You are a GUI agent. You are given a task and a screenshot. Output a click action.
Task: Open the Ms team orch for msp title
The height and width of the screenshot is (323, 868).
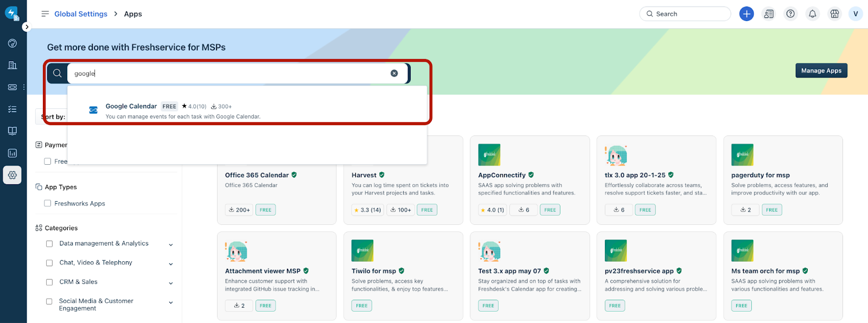[x=765, y=271]
